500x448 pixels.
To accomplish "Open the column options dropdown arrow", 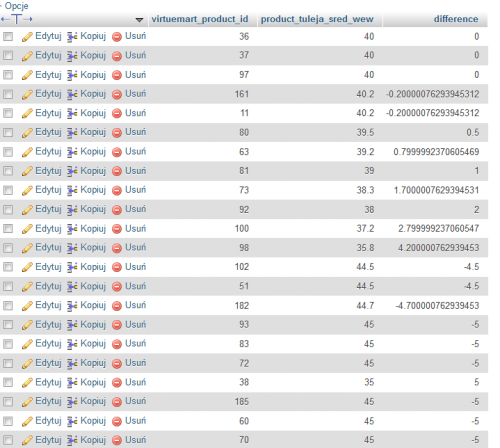I will 139,20.
